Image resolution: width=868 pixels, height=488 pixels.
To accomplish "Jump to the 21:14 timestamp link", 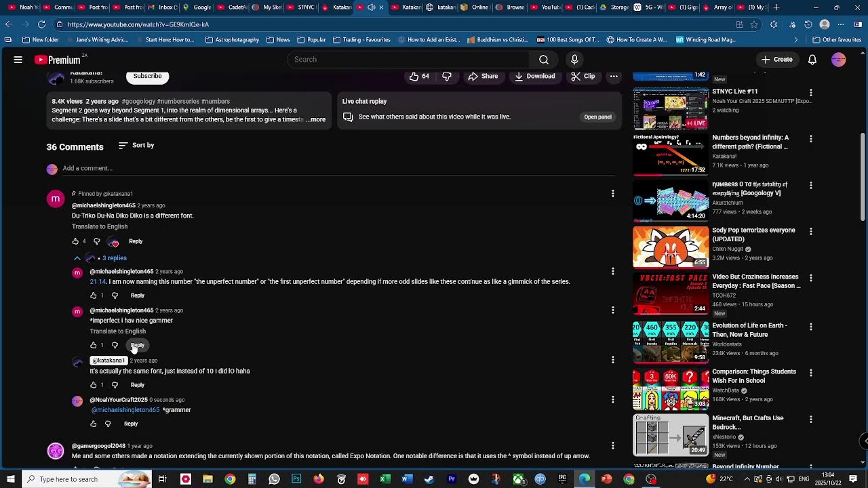I will tap(98, 282).
